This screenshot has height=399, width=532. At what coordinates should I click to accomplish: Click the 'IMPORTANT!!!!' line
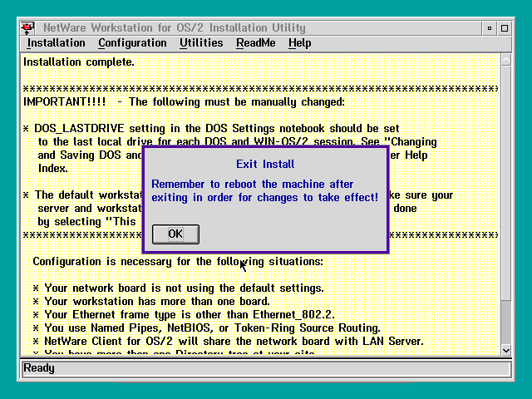pyautogui.click(x=184, y=101)
